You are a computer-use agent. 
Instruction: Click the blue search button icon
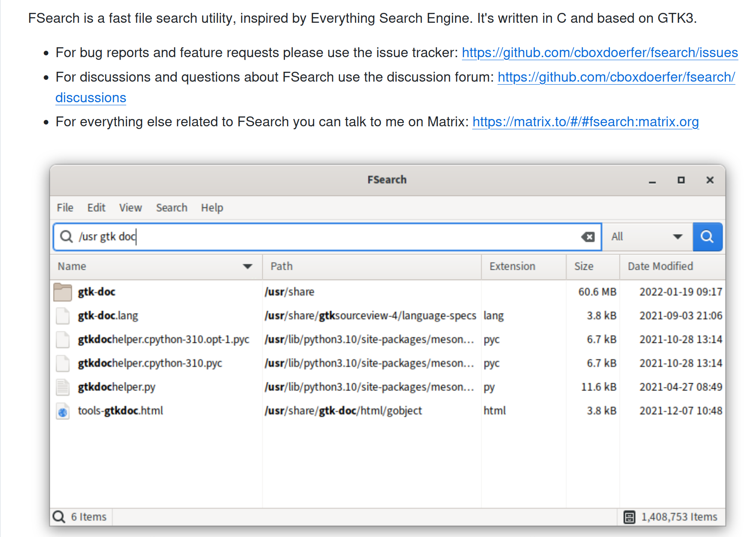[x=707, y=237]
